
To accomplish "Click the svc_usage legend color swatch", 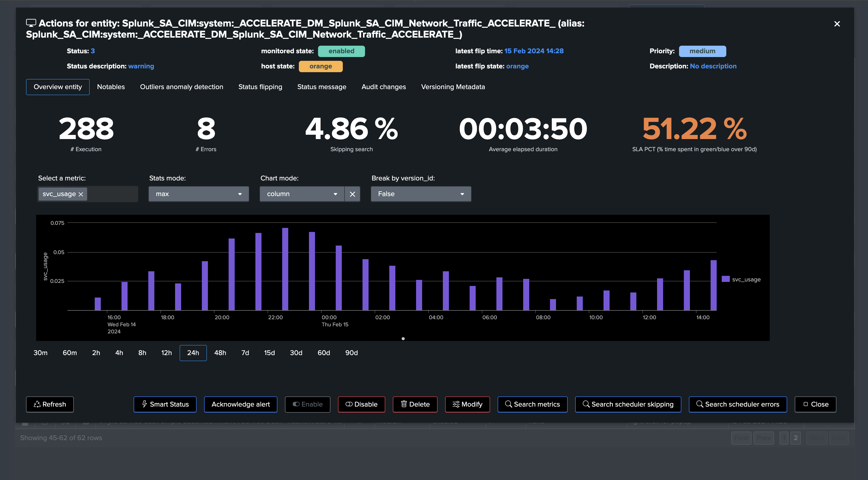I will pyautogui.click(x=726, y=279).
